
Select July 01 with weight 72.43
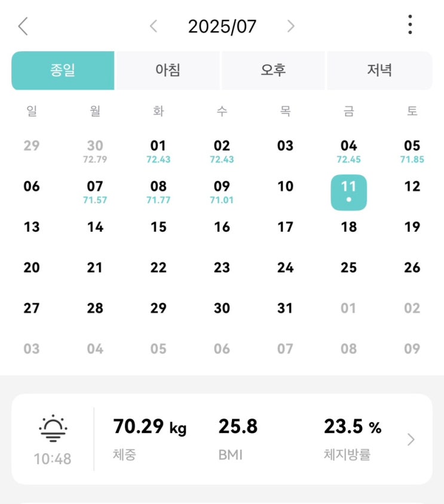[x=158, y=151]
